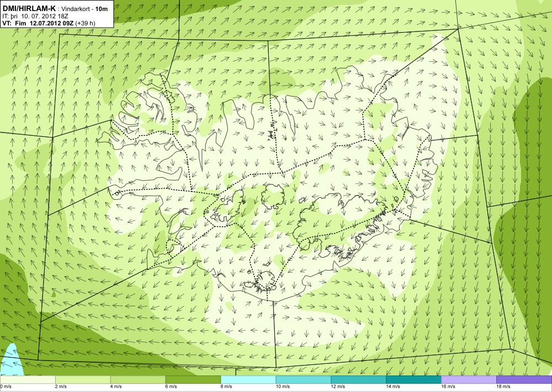Click the "18 m/s" legend label

[503, 386]
